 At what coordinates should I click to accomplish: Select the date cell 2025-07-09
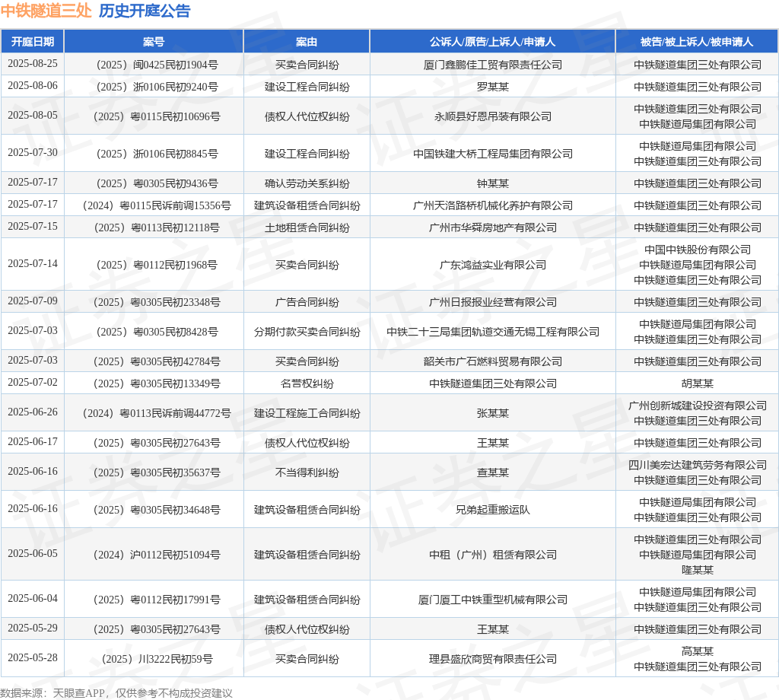click(x=33, y=301)
